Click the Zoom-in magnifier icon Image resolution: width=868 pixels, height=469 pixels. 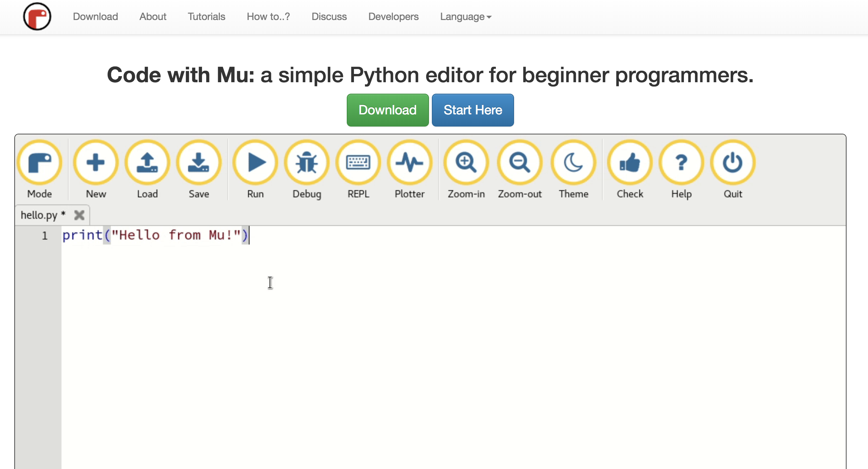[466, 163]
